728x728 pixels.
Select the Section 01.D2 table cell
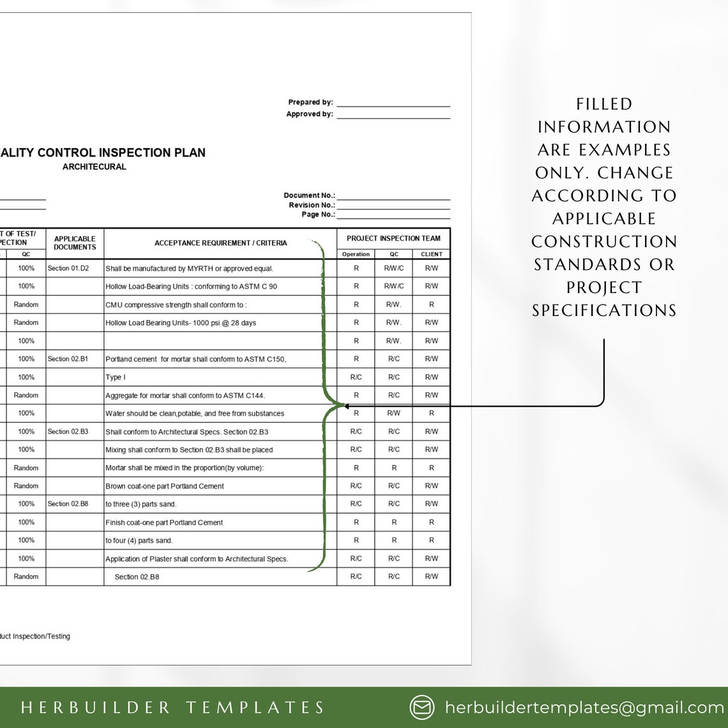[x=69, y=268]
